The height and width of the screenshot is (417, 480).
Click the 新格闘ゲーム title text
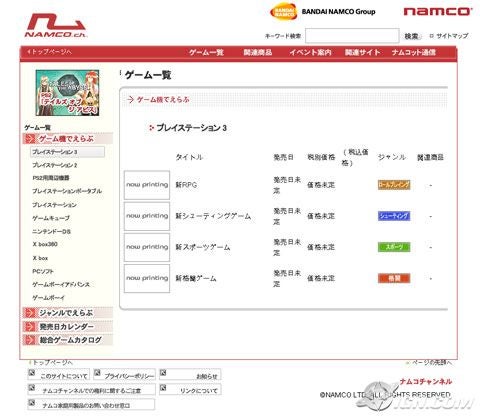(196, 278)
